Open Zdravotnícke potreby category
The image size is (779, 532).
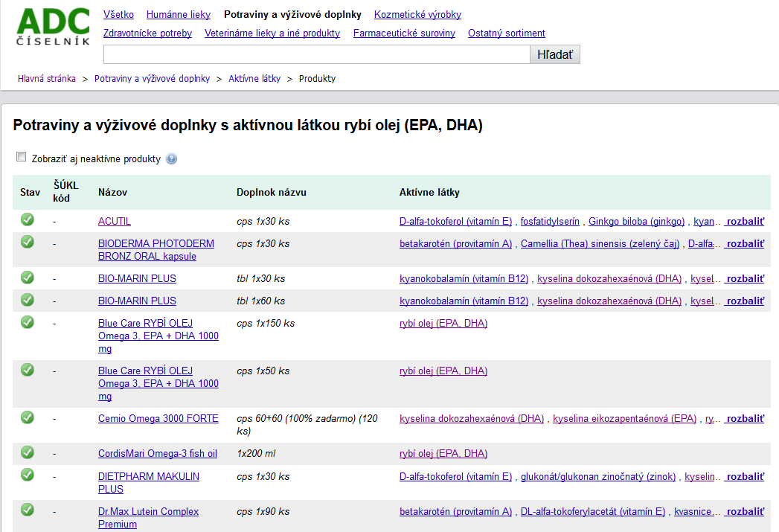click(147, 33)
